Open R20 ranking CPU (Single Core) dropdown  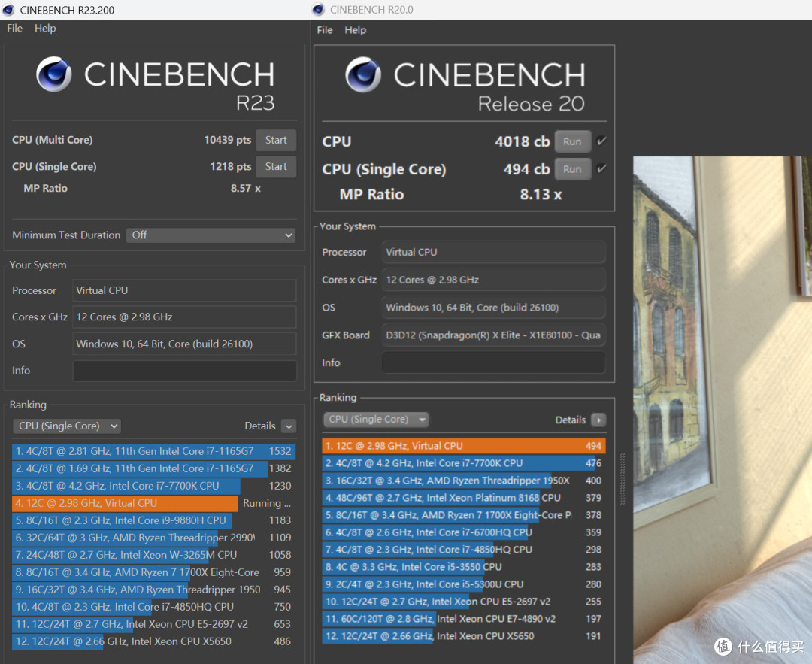[376, 419]
